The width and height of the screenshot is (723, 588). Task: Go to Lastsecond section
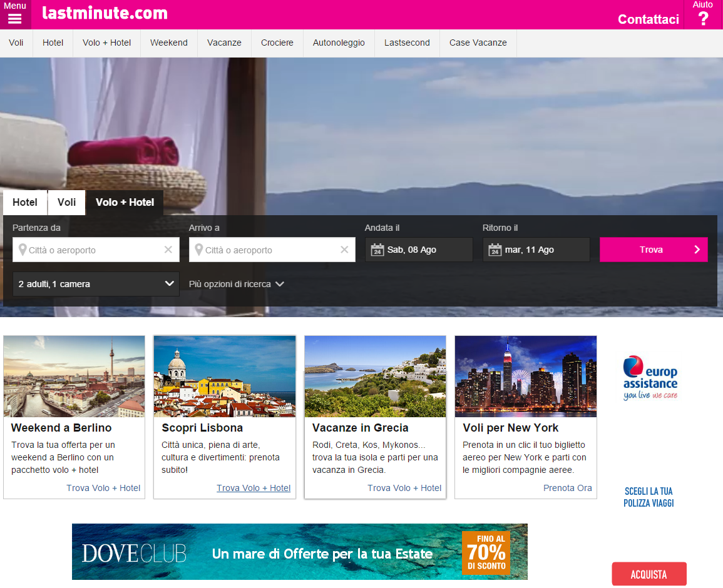point(407,43)
